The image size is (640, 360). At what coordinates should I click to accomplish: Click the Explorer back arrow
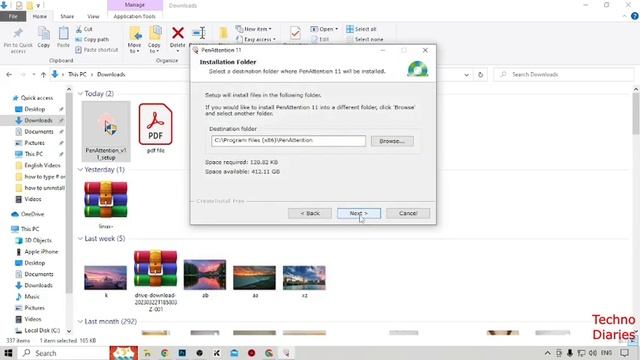pyautogui.click(x=9, y=75)
